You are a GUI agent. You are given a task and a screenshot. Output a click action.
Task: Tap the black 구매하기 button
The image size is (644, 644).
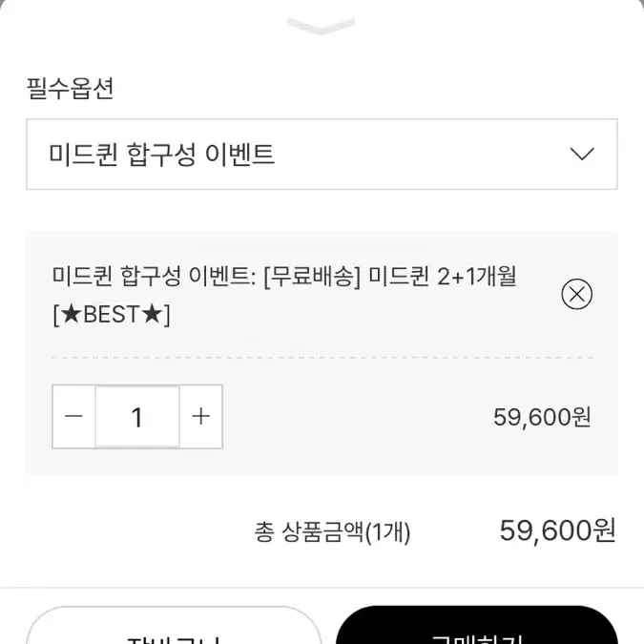[x=477, y=625]
